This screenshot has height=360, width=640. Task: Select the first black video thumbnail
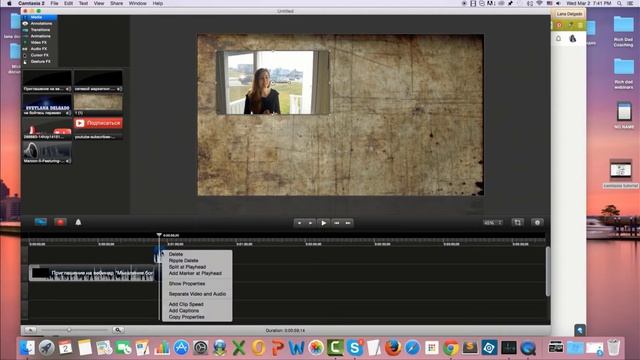[47, 81]
